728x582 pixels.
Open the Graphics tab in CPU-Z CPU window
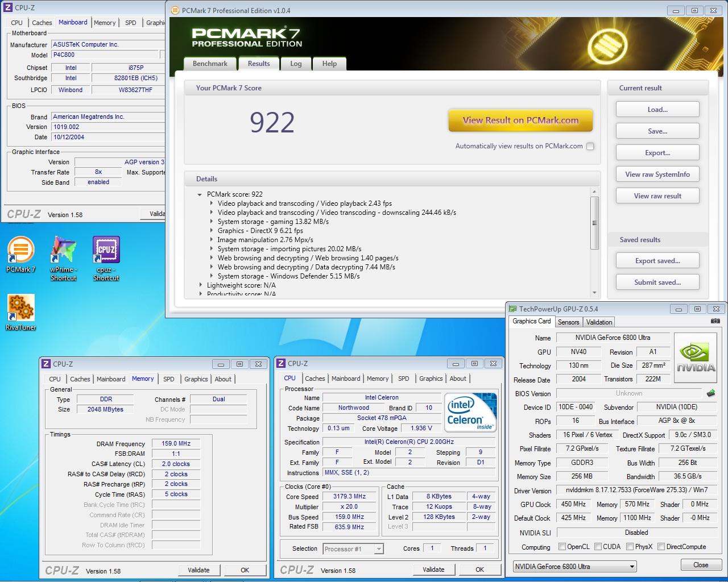point(431,379)
